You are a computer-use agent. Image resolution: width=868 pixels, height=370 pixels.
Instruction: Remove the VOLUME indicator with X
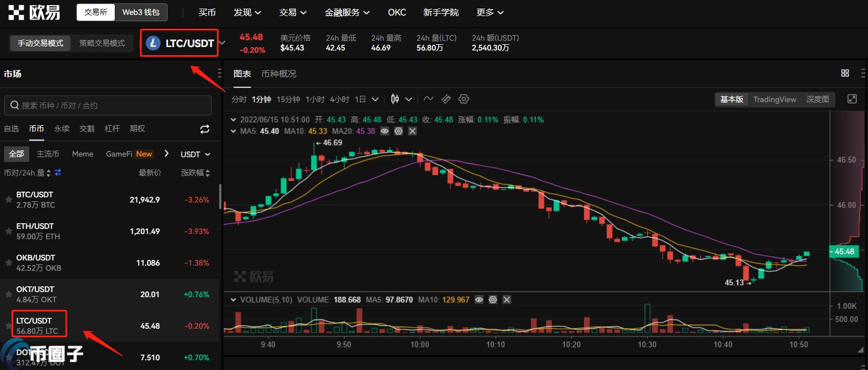tap(507, 299)
